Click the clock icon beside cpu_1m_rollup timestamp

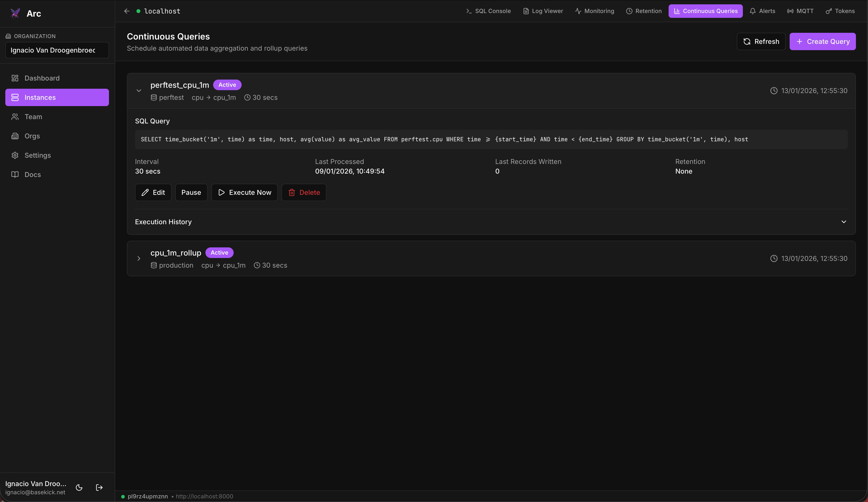click(x=774, y=258)
